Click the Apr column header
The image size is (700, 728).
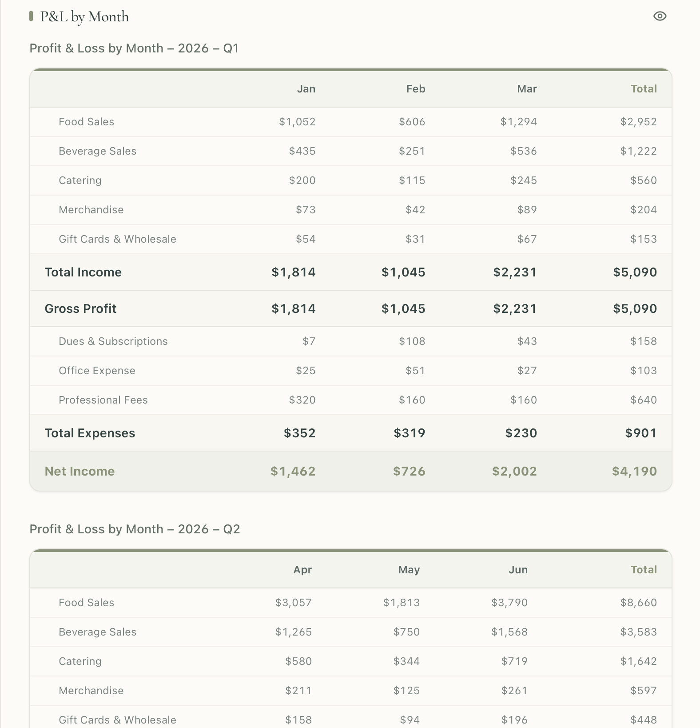(302, 570)
